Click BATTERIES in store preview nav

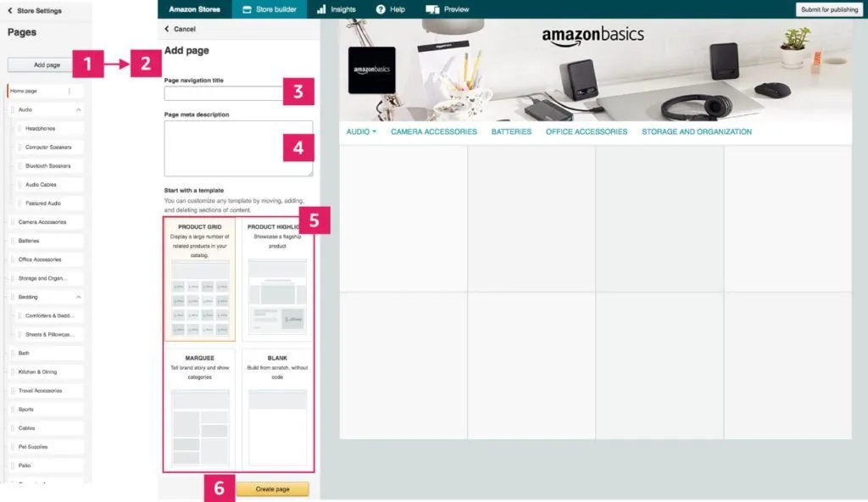(511, 132)
